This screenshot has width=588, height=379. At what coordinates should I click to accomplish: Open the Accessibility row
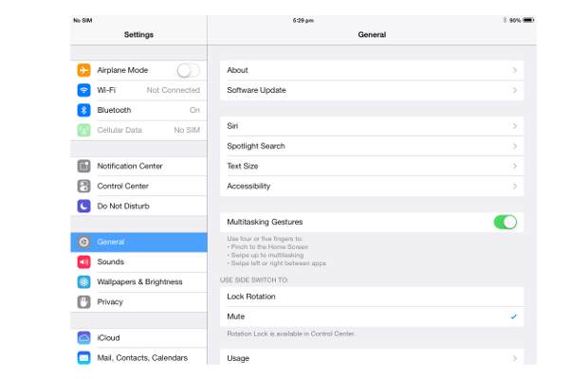[x=372, y=186]
